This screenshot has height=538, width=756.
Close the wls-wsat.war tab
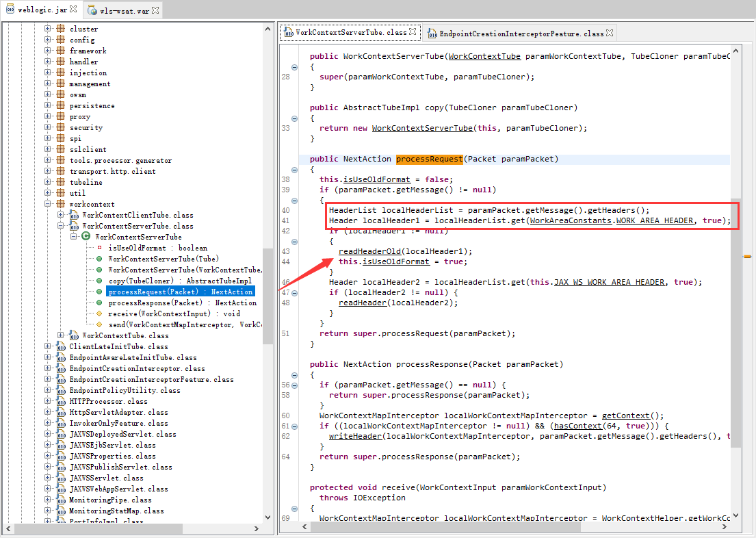[x=155, y=10]
